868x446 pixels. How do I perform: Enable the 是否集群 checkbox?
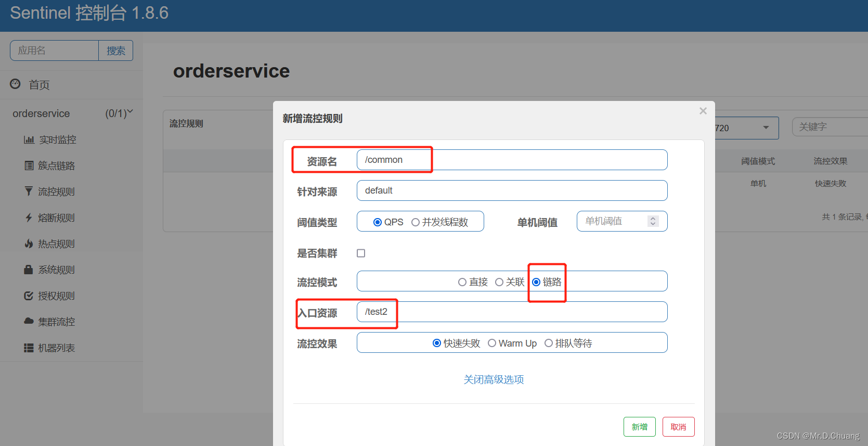(x=361, y=253)
